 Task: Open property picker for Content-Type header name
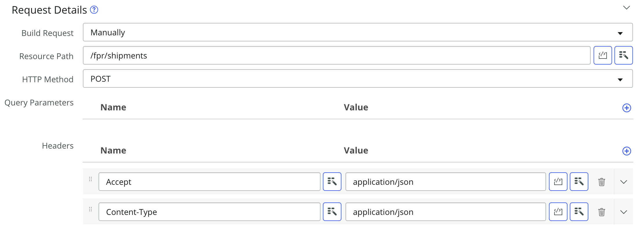tap(332, 212)
